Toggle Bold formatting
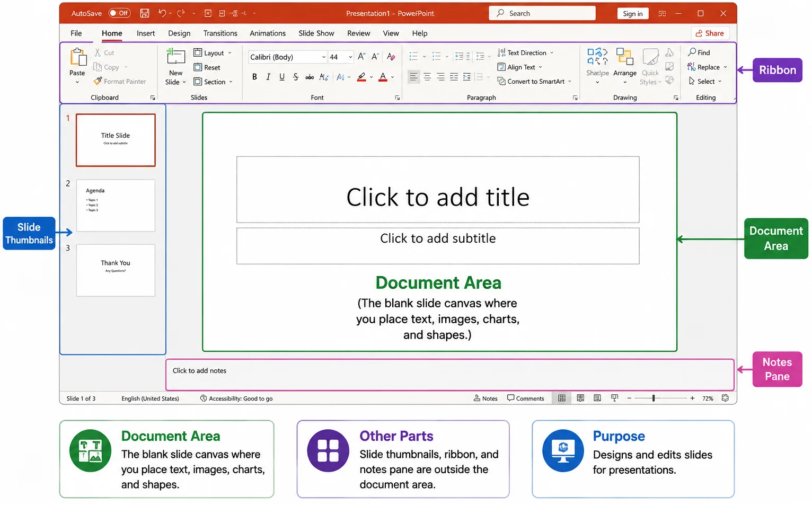 (x=254, y=77)
